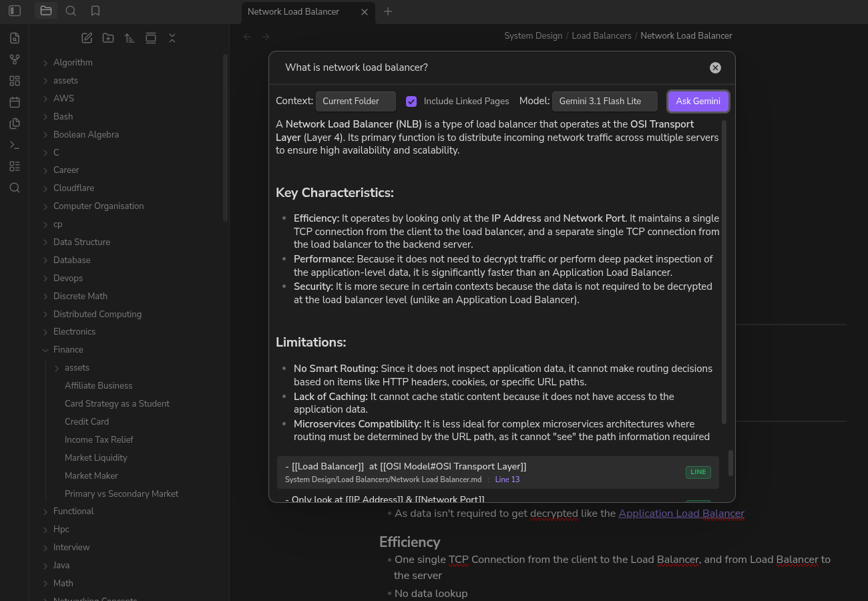Expand the Computer Organisation folder

(98, 206)
